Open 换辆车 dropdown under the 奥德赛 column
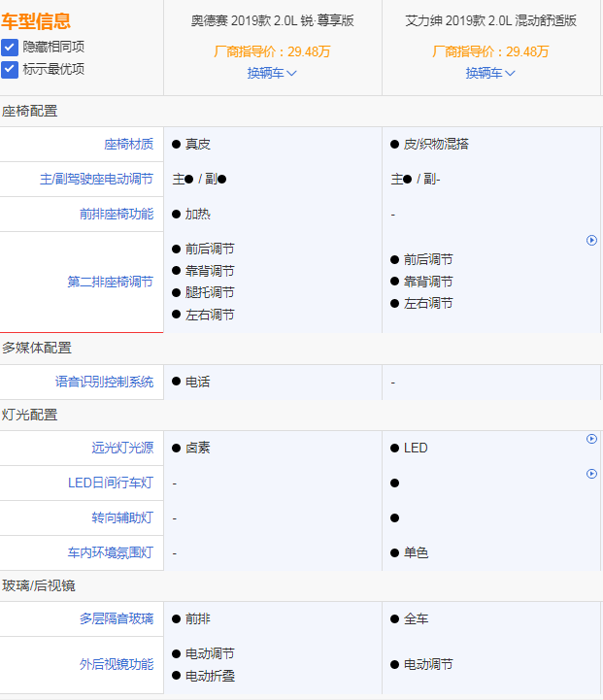 tap(272, 73)
